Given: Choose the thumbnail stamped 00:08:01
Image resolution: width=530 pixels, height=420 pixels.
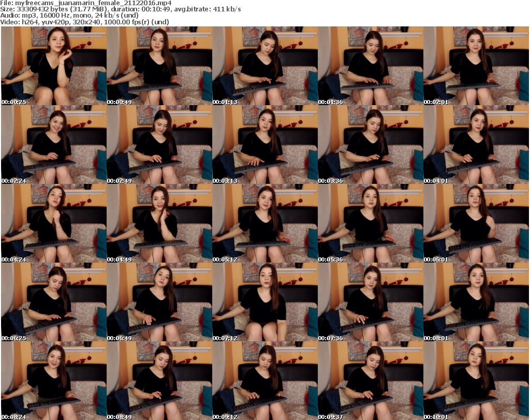Looking at the screenshot, I should [476, 302].
